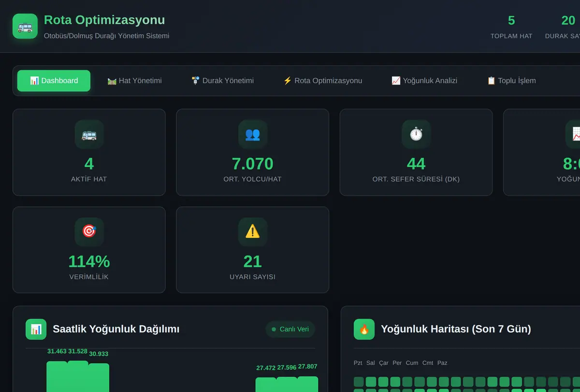This screenshot has width=580, height=392.
Task: Click the bus icon in Aktif Hat card
Action: [89, 134]
